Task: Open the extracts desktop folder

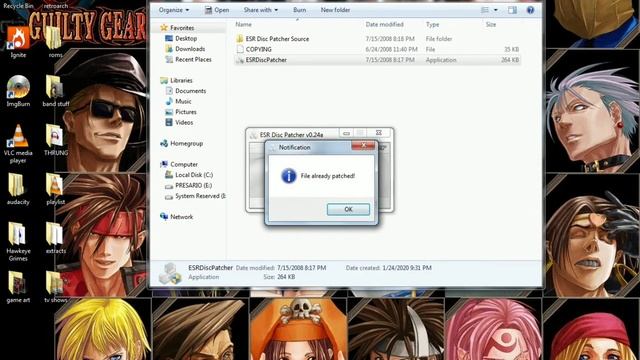Action: (55, 238)
